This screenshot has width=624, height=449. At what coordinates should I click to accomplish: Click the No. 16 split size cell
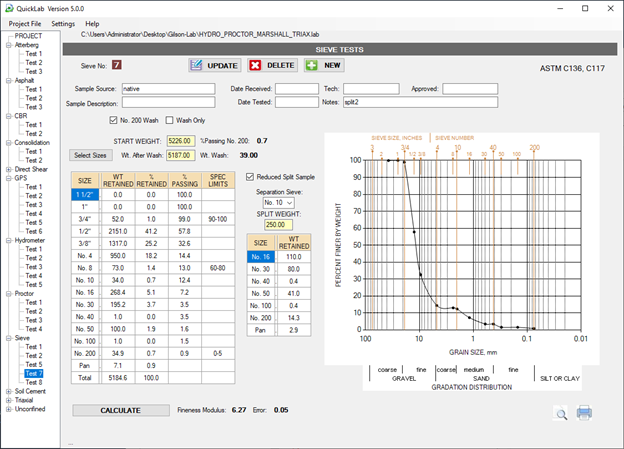(x=261, y=257)
